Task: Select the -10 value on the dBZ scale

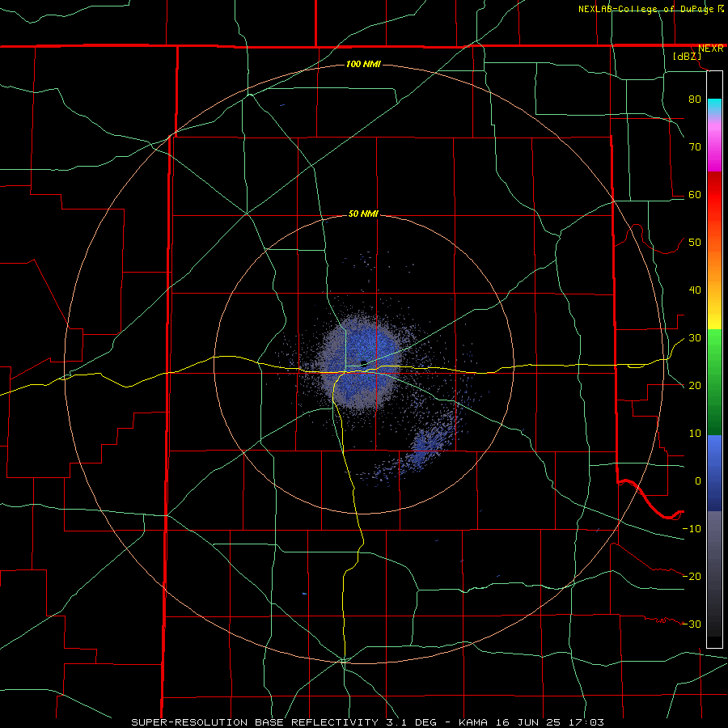Action: point(692,529)
